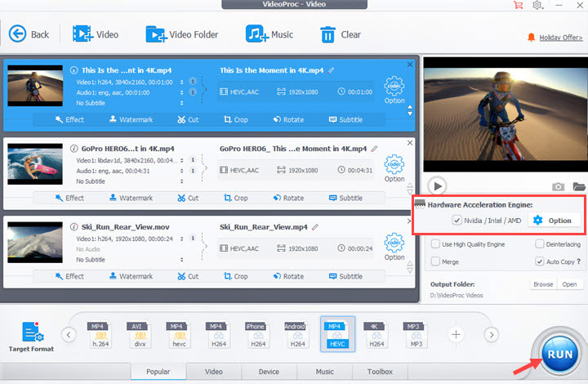588x384 pixels.
Task: Show info for Ski_Run_Rear_View.mov
Action: 74,227
